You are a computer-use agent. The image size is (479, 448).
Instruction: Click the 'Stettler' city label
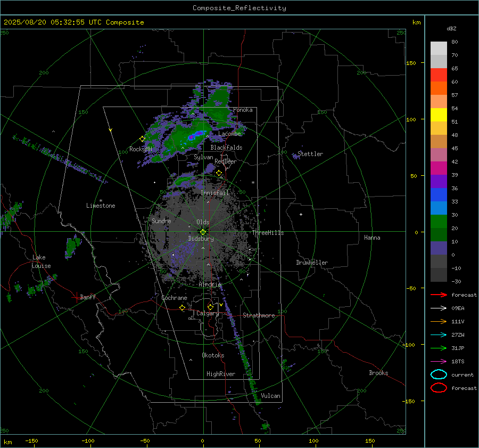coord(310,154)
